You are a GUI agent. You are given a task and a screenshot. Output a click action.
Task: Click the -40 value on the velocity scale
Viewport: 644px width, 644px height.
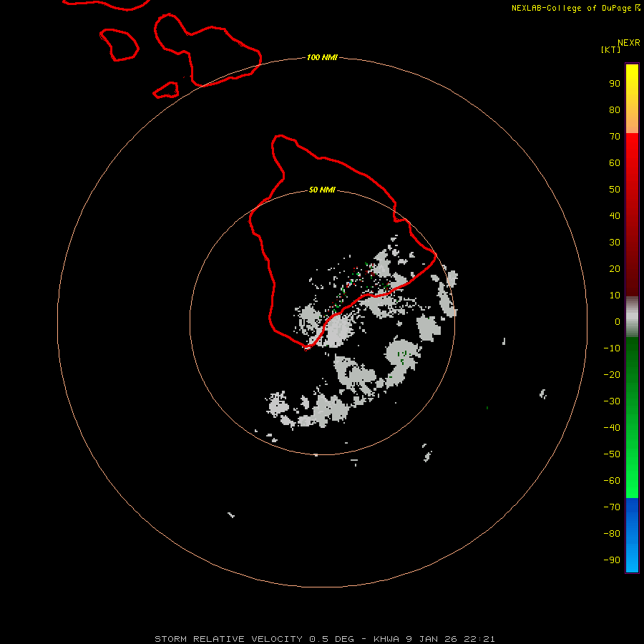(612, 428)
